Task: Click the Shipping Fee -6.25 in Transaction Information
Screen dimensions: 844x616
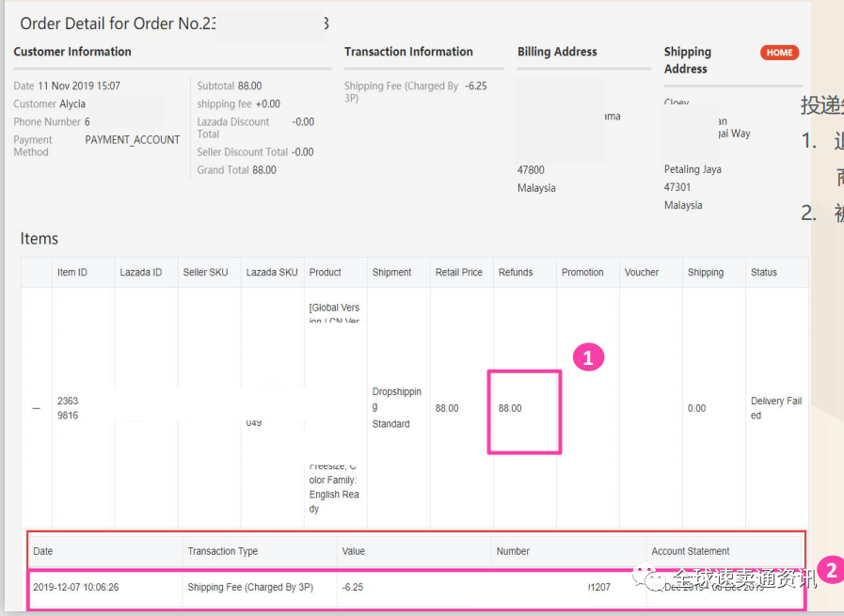Action: click(476, 86)
